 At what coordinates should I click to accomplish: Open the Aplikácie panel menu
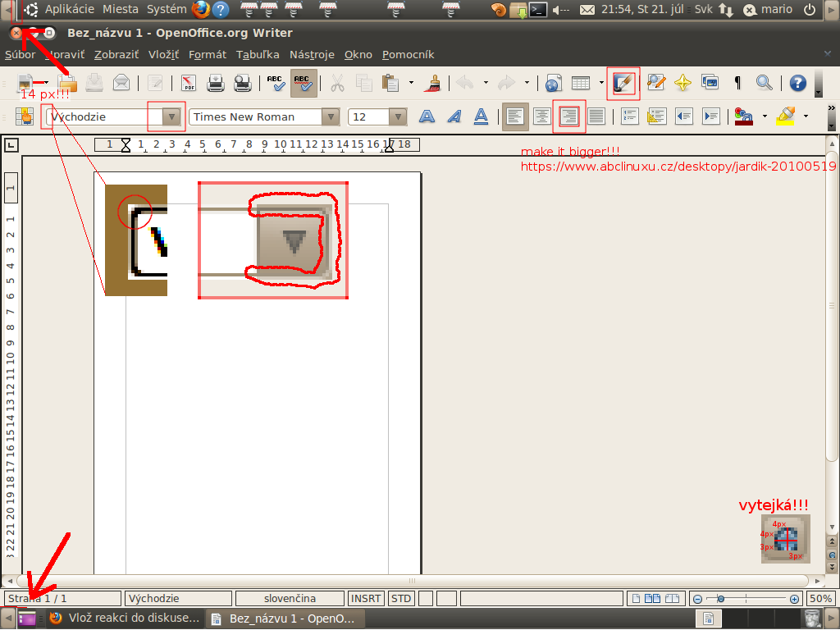coord(69,9)
